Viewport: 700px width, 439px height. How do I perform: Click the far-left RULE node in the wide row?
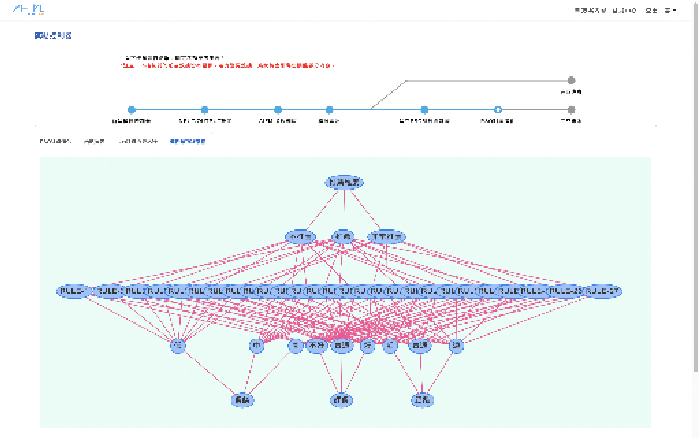(72, 291)
